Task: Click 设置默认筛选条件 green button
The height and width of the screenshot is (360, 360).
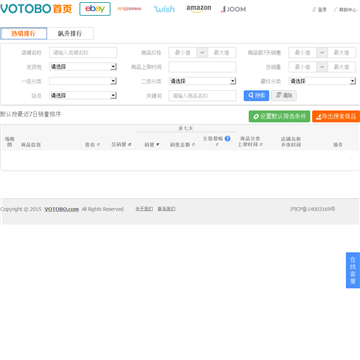Action: [279, 116]
